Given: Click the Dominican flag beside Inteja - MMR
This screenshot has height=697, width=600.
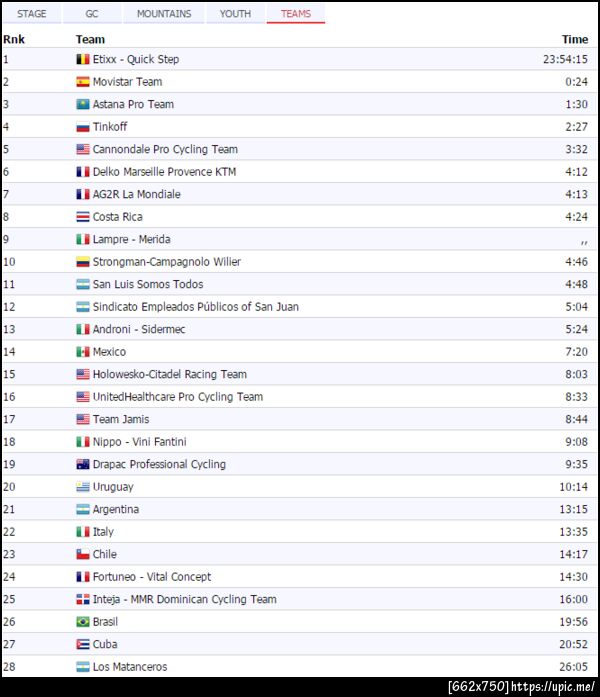Looking at the screenshot, I should [x=83, y=599].
